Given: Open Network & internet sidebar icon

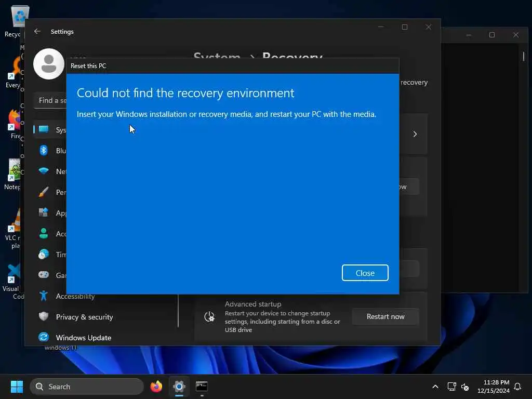Looking at the screenshot, I should pyautogui.click(x=44, y=171).
